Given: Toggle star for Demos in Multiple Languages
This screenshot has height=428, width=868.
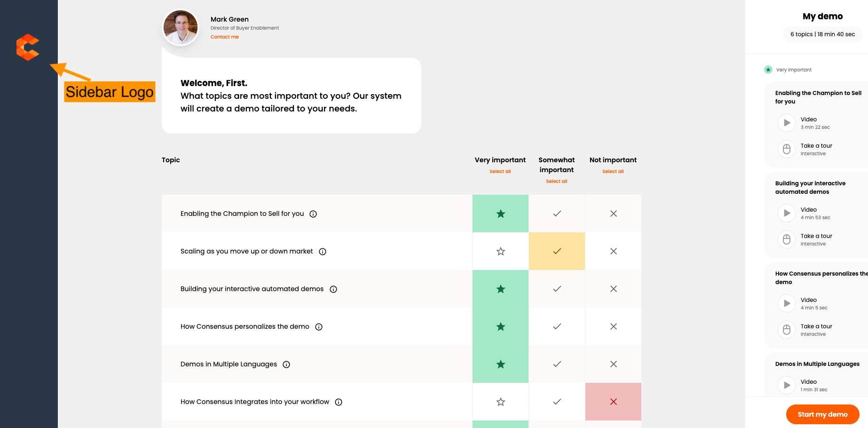Looking at the screenshot, I should (500, 364).
